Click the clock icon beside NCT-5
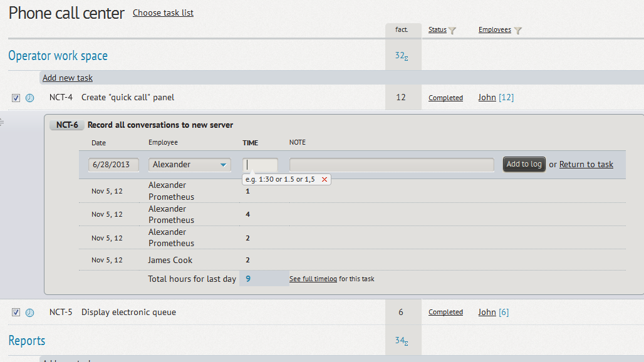Image resolution: width=644 pixels, height=362 pixels. point(29,313)
